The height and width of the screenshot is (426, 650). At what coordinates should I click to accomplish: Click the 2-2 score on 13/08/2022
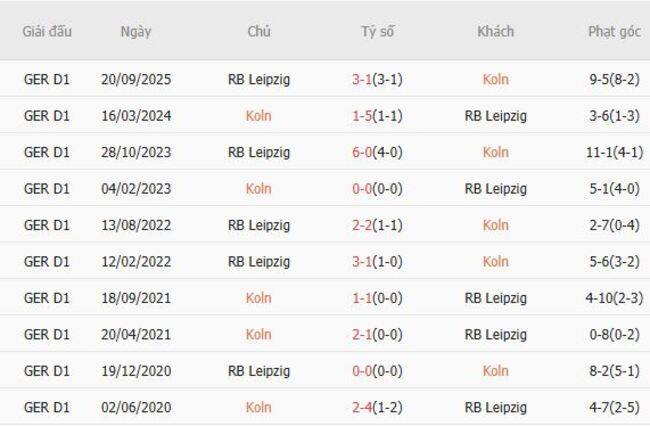click(x=377, y=225)
